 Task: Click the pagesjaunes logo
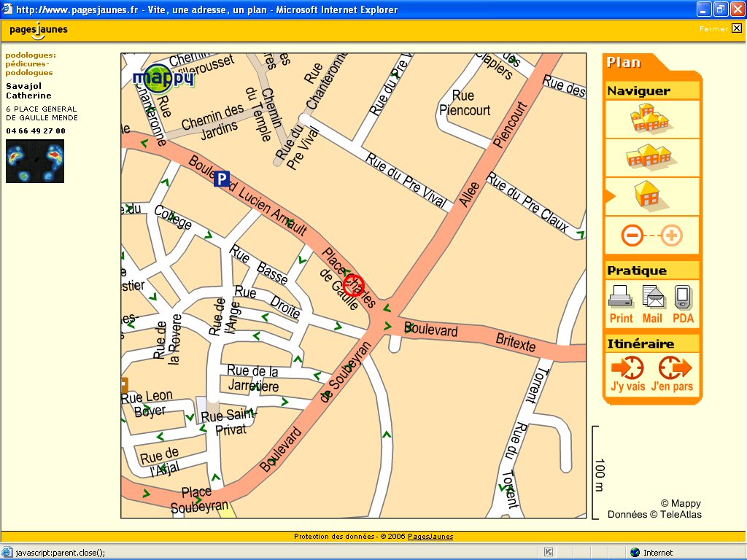[x=39, y=30]
